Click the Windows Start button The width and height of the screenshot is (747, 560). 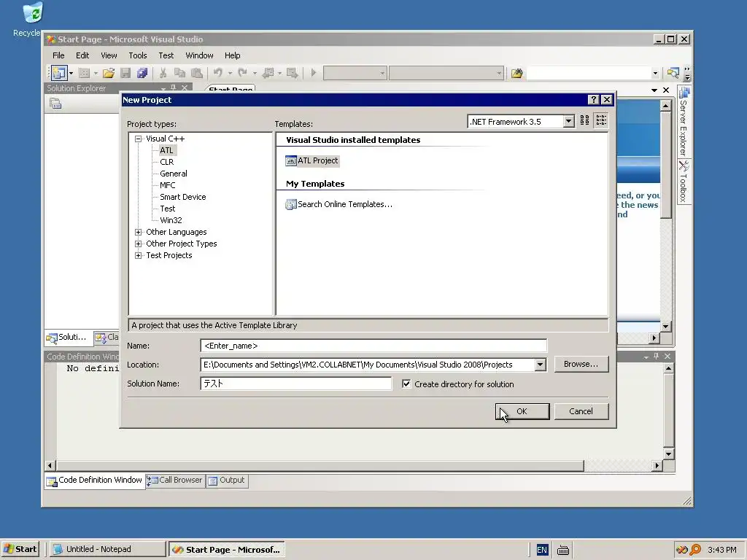pos(20,549)
